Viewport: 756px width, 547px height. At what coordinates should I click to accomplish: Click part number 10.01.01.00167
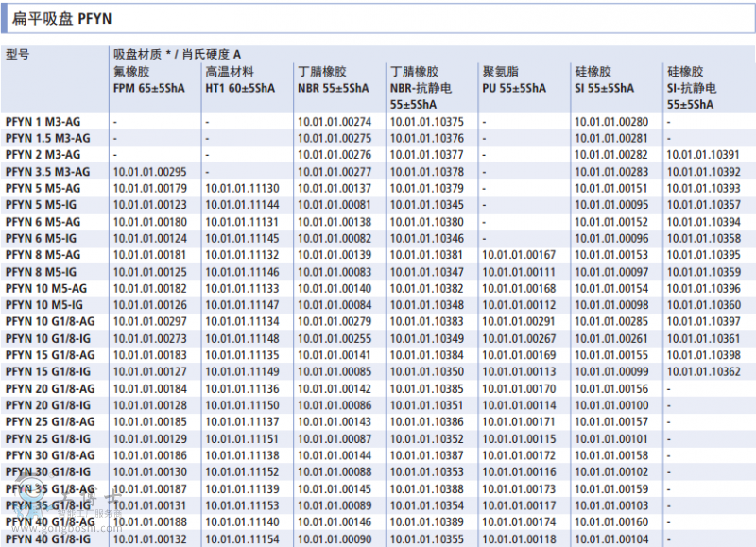point(519,255)
